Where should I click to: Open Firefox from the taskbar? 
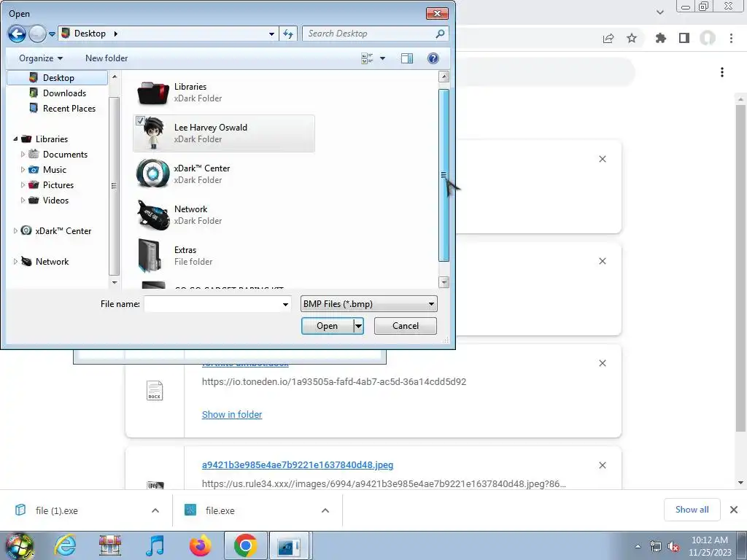(200, 545)
